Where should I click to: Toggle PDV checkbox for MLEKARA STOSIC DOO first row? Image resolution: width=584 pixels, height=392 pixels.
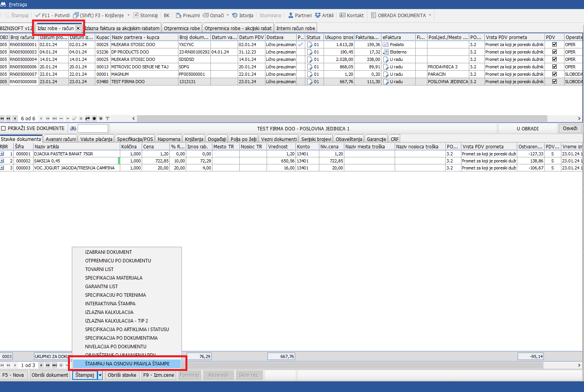pyautogui.click(x=554, y=45)
